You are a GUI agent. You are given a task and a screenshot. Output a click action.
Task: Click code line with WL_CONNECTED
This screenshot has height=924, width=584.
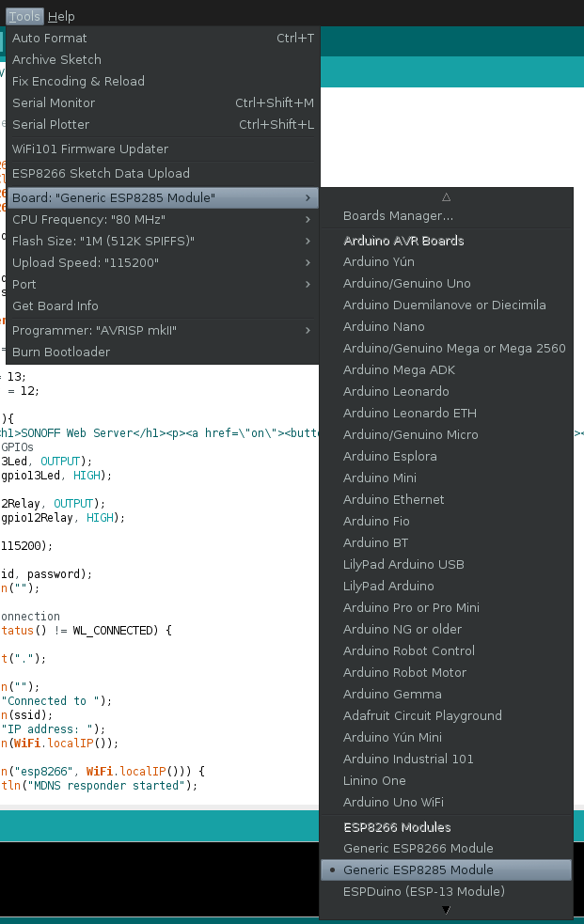point(86,631)
